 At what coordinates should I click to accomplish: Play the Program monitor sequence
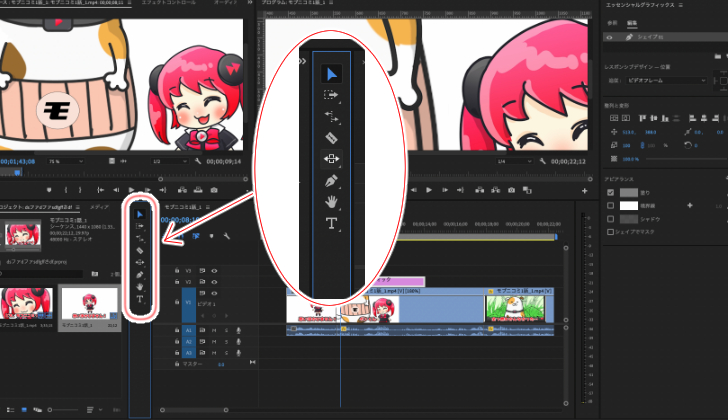[x=429, y=190]
